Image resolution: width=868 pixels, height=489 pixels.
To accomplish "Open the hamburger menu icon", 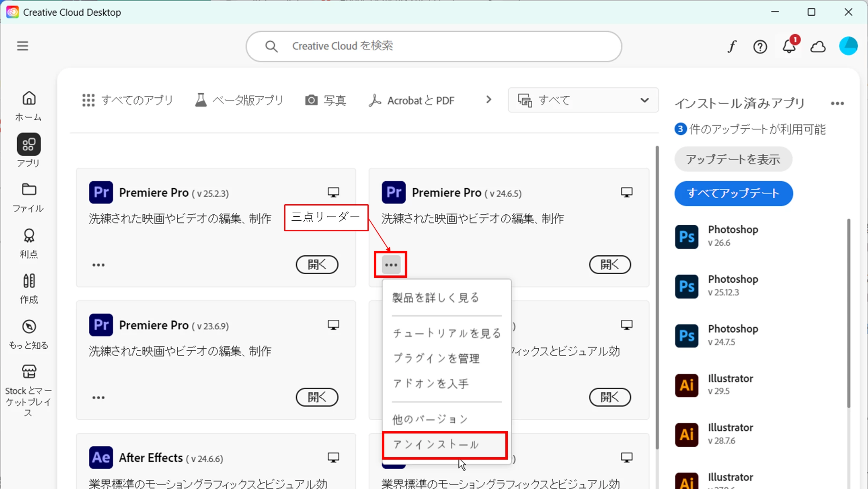I will point(23,46).
